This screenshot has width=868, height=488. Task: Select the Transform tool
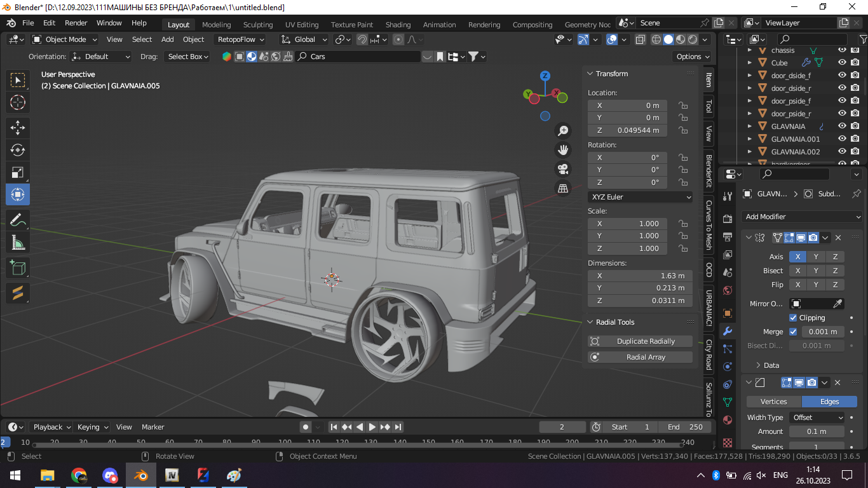tap(18, 194)
